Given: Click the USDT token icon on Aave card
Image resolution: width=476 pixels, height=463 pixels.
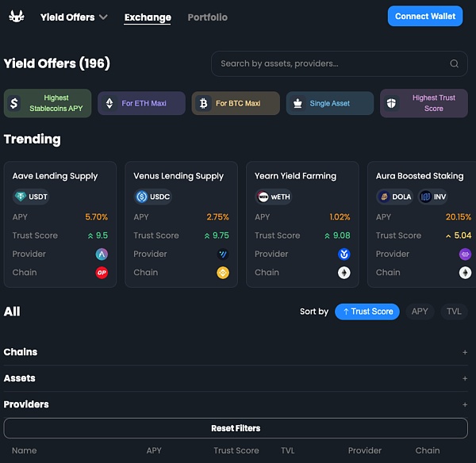Looking at the screenshot, I should click(x=21, y=197).
